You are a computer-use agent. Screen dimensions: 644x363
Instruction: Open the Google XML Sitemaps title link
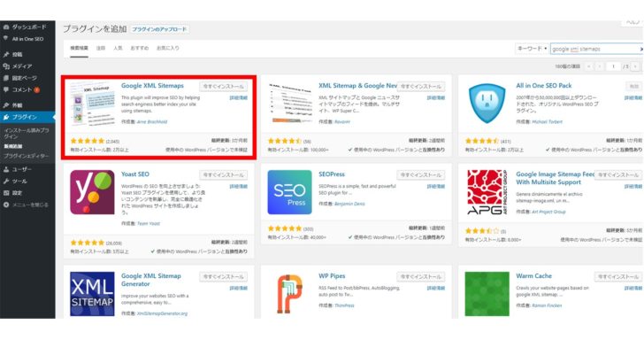click(x=152, y=86)
